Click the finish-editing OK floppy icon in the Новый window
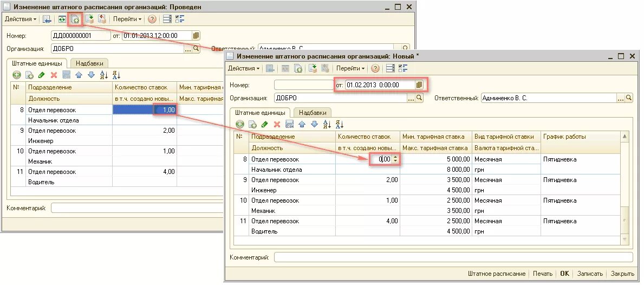 (290, 125)
